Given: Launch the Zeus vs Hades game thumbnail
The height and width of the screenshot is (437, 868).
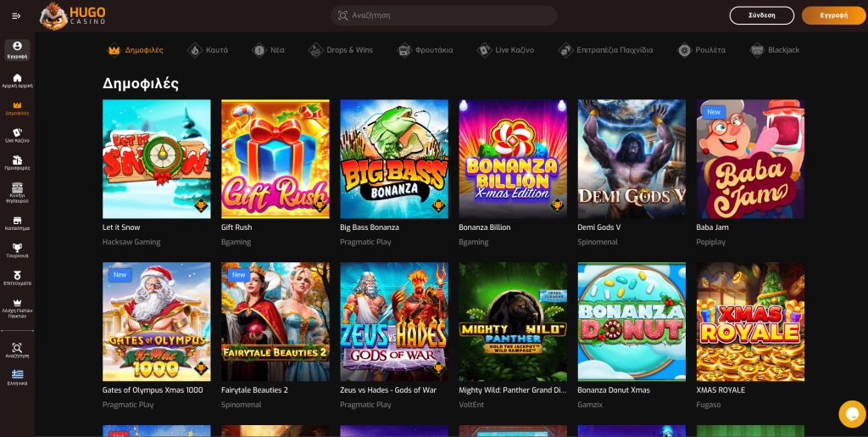Looking at the screenshot, I should (x=394, y=322).
